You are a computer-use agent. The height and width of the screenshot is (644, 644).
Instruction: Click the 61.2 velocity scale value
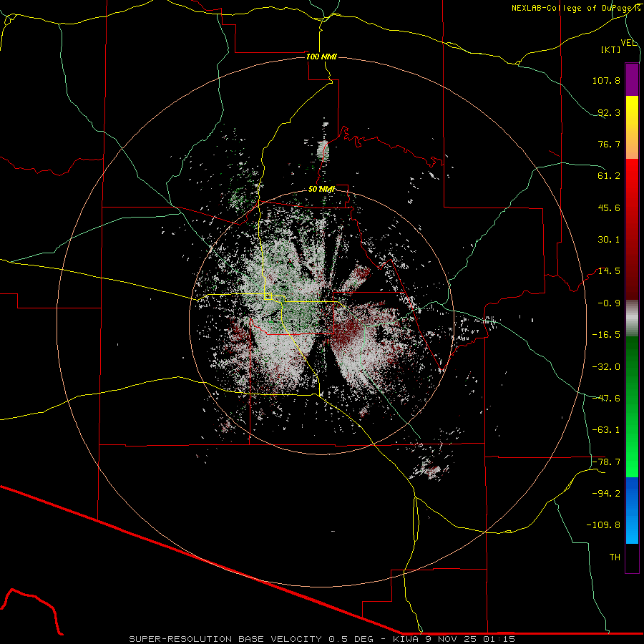(x=609, y=176)
